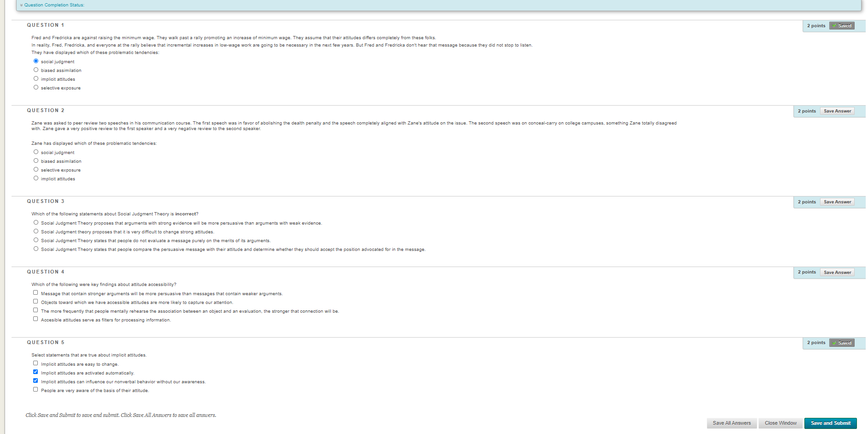Viewport: 868px width, 434px height.
Task: Select 'biased assimilation' for Question 1
Action: pos(36,70)
